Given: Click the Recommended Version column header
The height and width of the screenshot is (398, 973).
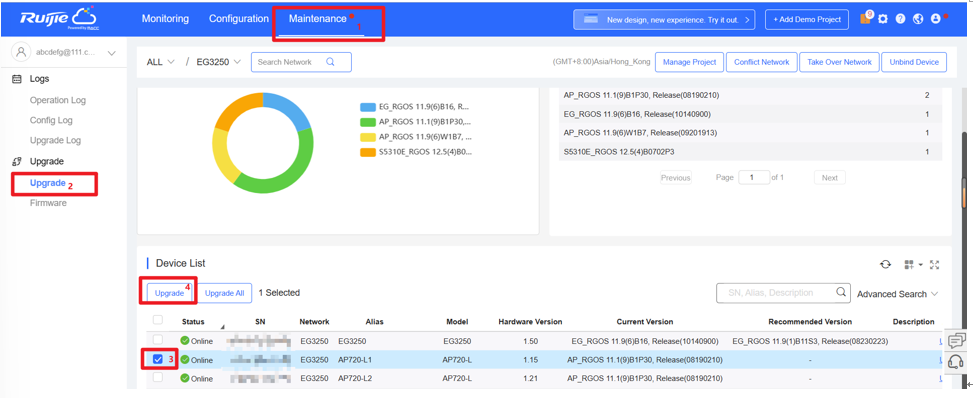Looking at the screenshot, I should [x=810, y=322].
